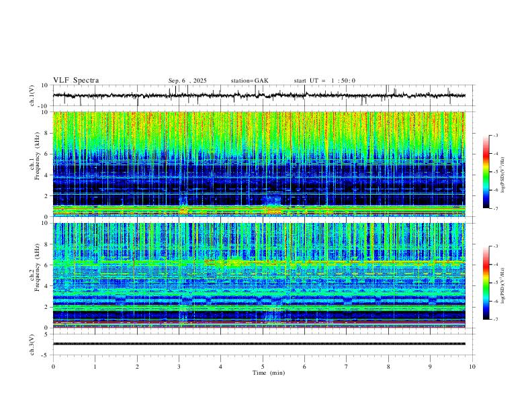Select the lower PSD color scale bar

coord(486,283)
